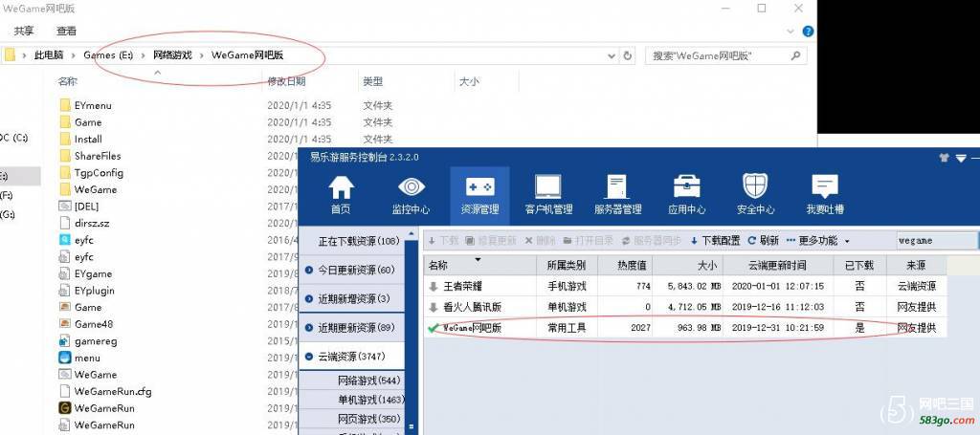
Task: Navigate to 网络游戏 in the breadcrumb
Action: click(x=172, y=54)
